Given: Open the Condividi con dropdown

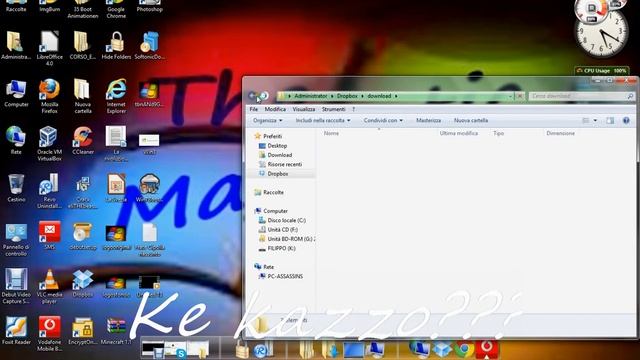Looking at the screenshot, I should pos(383,120).
